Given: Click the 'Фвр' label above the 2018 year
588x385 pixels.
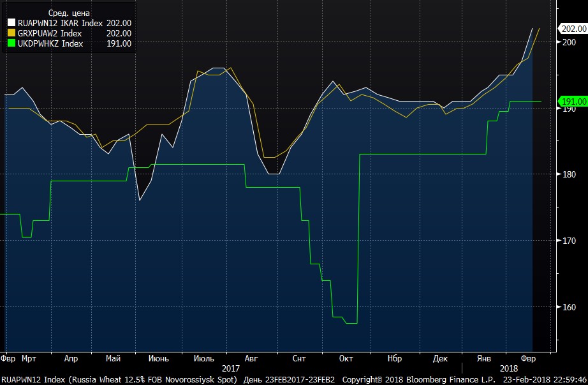Looking at the screenshot, I should pos(529,358).
